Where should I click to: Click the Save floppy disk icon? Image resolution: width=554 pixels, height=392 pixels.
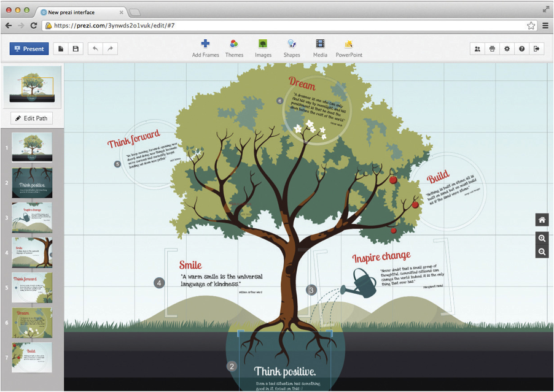coord(76,48)
